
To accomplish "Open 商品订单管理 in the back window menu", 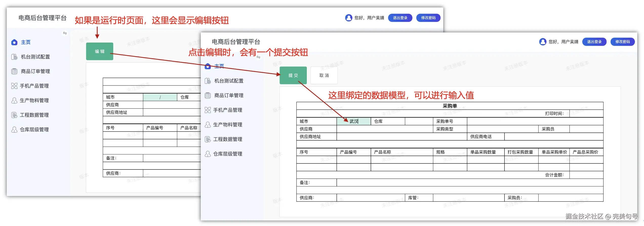I will 35,71.
